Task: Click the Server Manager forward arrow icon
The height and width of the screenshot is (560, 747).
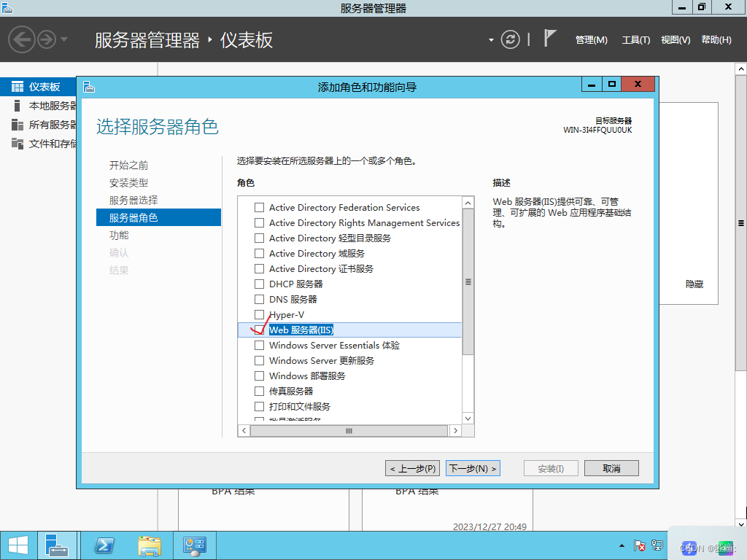Action: click(x=47, y=39)
